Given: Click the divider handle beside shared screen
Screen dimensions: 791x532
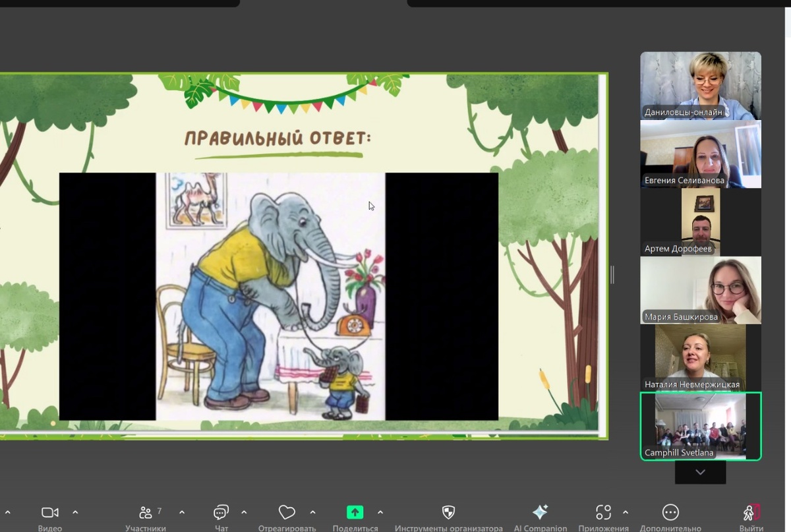Looking at the screenshot, I should pos(612,275).
